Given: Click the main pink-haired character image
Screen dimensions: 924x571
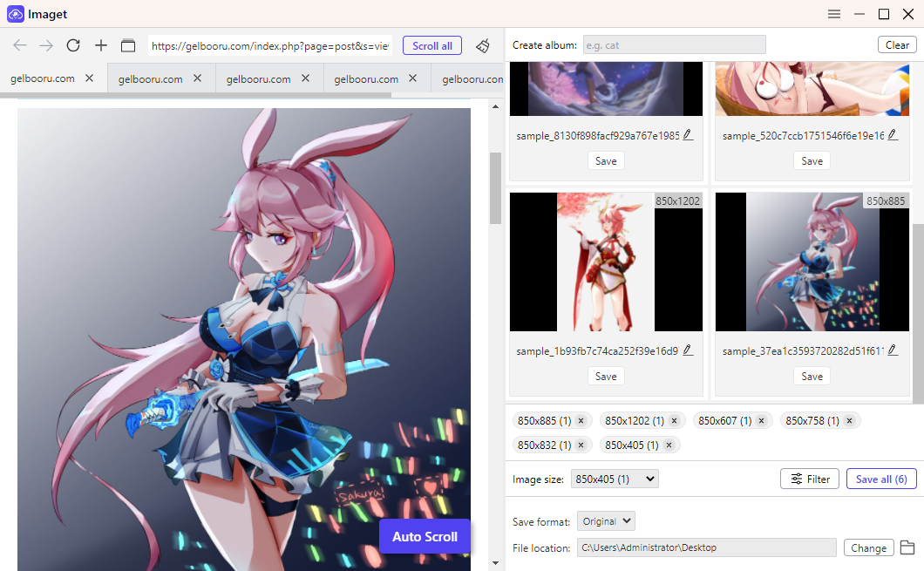Looking at the screenshot, I should pos(244,339).
